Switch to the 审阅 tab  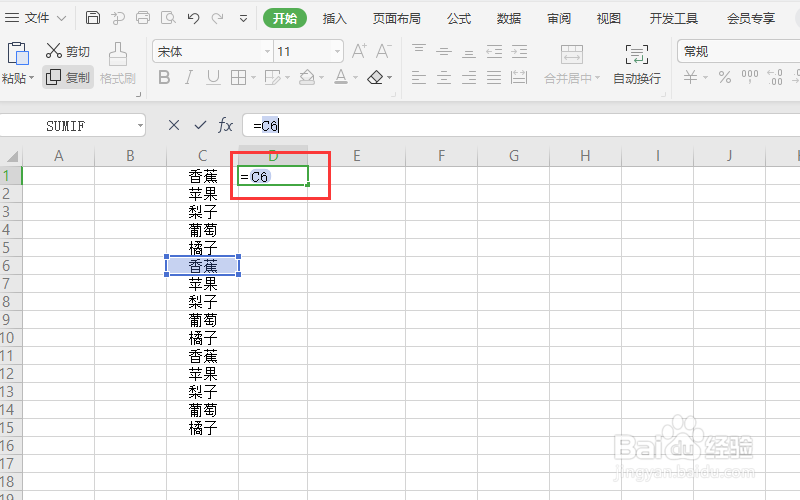point(559,18)
